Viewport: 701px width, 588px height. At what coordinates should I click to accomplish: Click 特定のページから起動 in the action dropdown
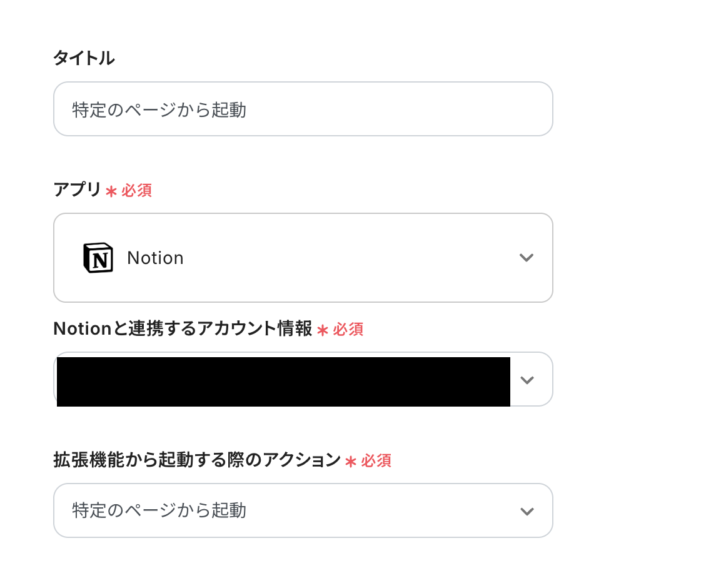pos(159,510)
